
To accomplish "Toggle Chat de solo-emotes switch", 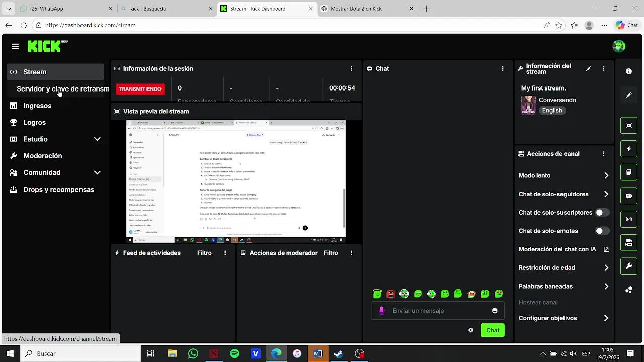I will 602,231.
